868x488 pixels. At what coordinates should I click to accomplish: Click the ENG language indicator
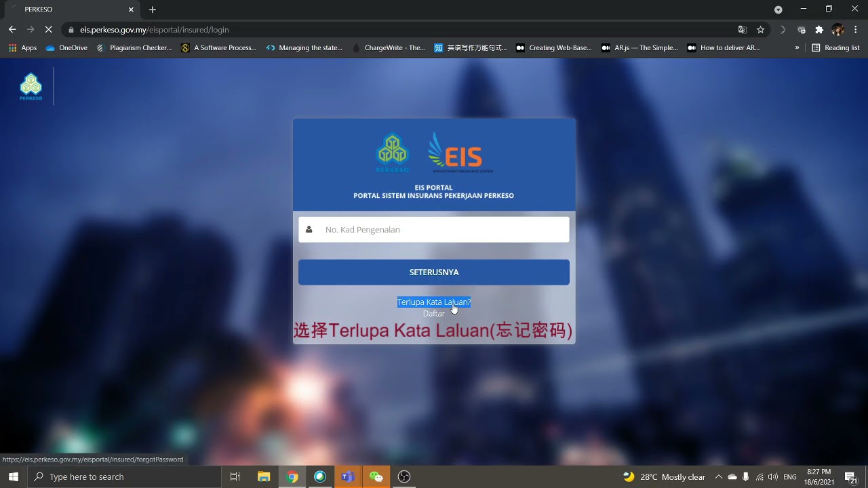(x=790, y=477)
